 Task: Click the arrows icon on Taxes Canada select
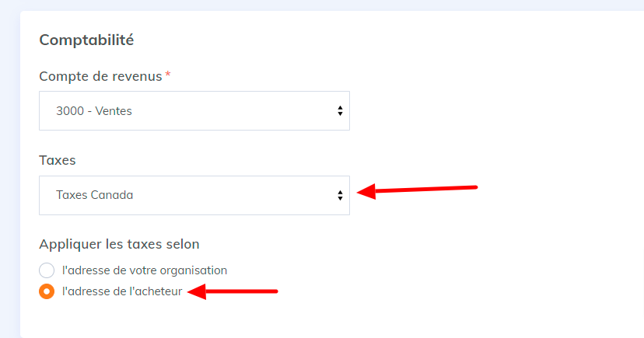click(340, 195)
